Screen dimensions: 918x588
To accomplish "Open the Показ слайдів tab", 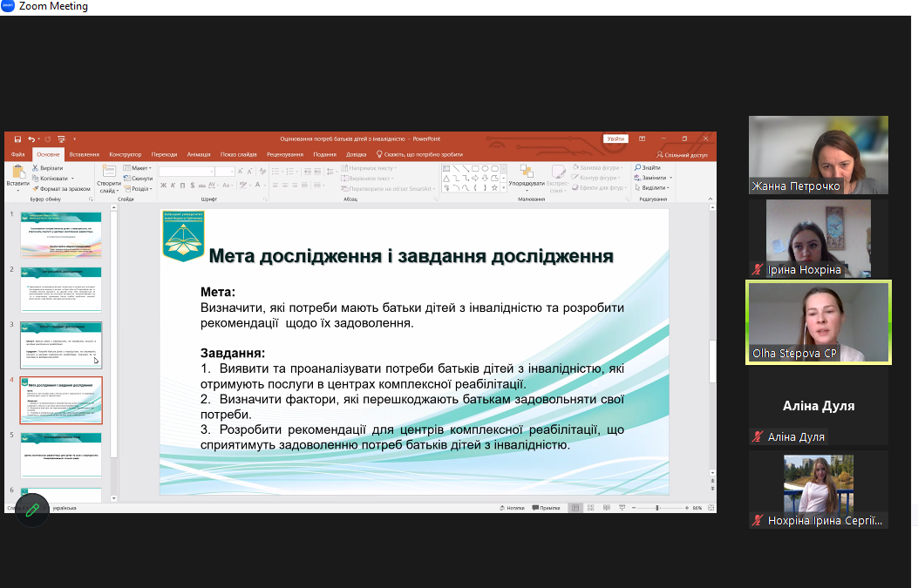I will (x=238, y=154).
